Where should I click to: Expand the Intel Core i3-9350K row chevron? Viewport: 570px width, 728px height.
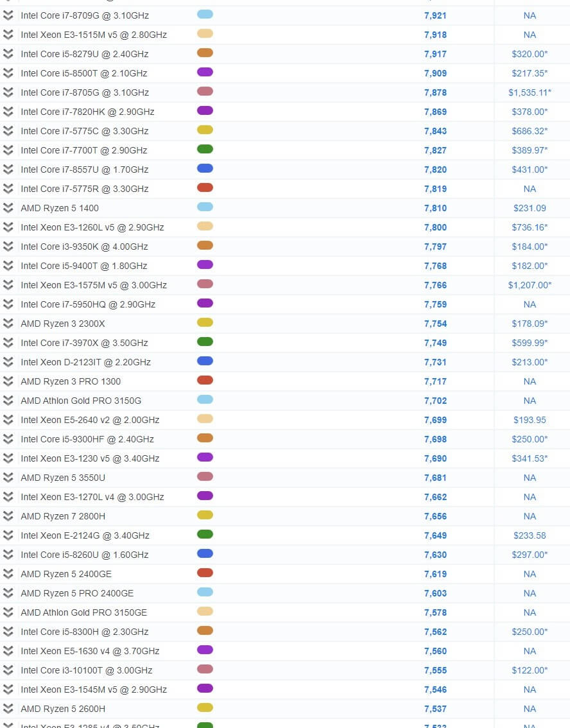pos(8,247)
